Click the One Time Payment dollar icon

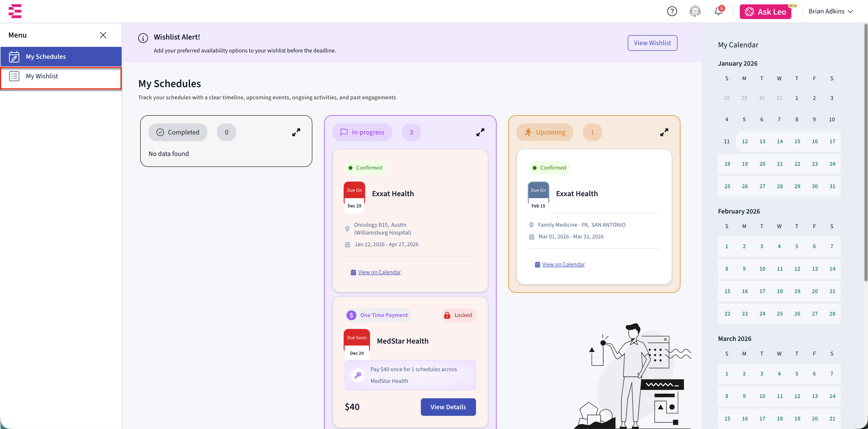351,315
